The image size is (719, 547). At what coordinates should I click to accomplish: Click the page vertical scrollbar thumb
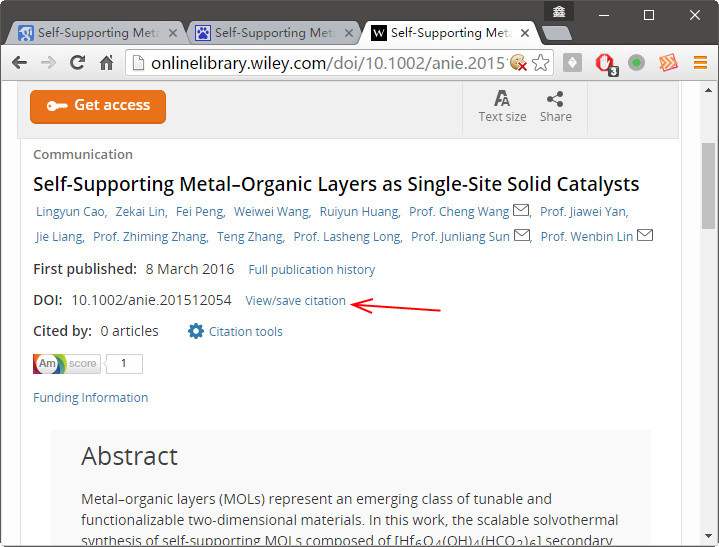click(x=708, y=186)
